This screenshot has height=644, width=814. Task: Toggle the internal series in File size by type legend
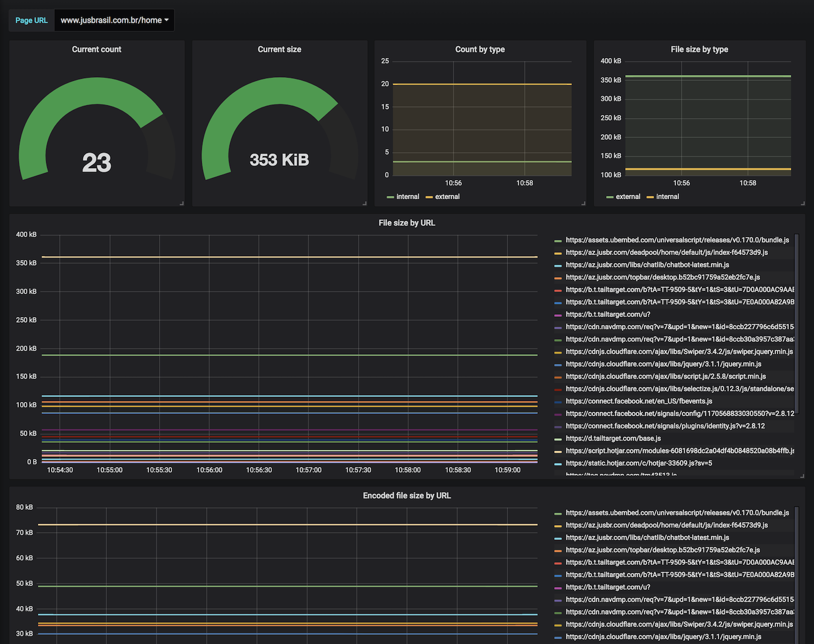[667, 197]
